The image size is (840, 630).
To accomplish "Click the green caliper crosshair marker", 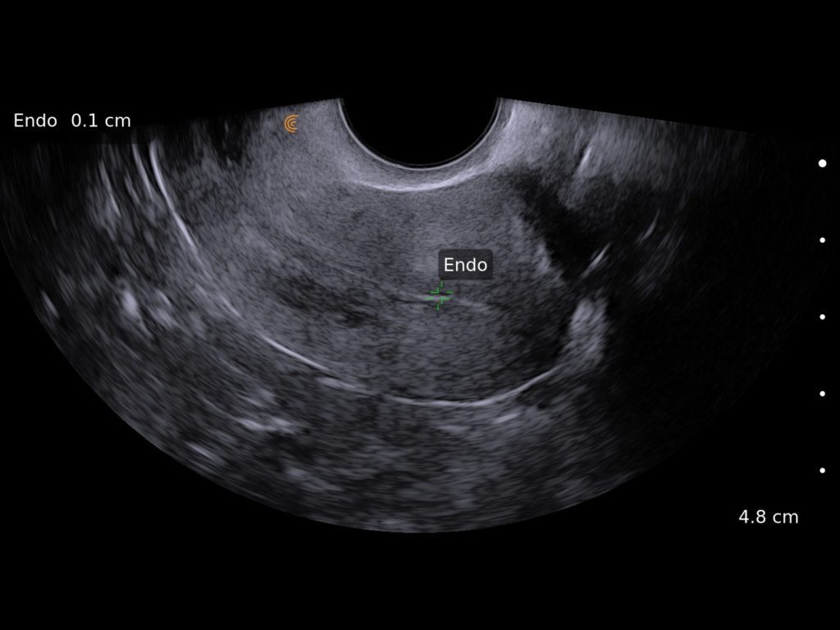I will click(x=437, y=292).
